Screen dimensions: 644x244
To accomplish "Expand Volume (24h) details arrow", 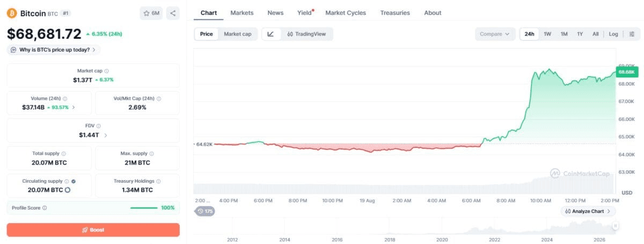I will [x=74, y=107].
